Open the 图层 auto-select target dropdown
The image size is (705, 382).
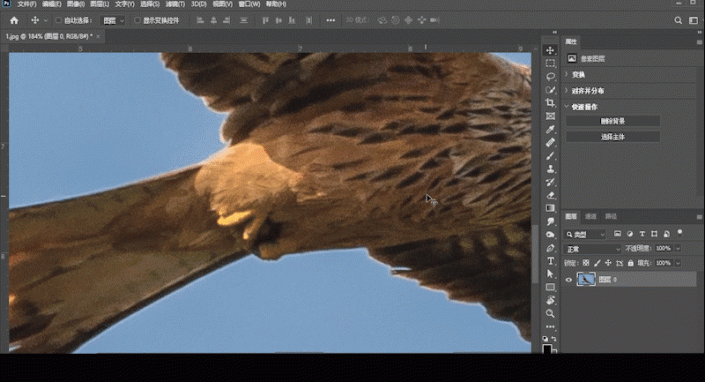pyautogui.click(x=113, y=21)
